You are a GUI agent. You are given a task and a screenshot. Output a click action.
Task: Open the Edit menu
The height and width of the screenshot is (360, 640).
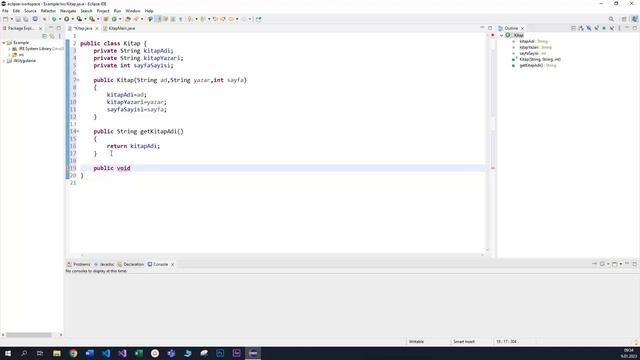coord(16,11)
